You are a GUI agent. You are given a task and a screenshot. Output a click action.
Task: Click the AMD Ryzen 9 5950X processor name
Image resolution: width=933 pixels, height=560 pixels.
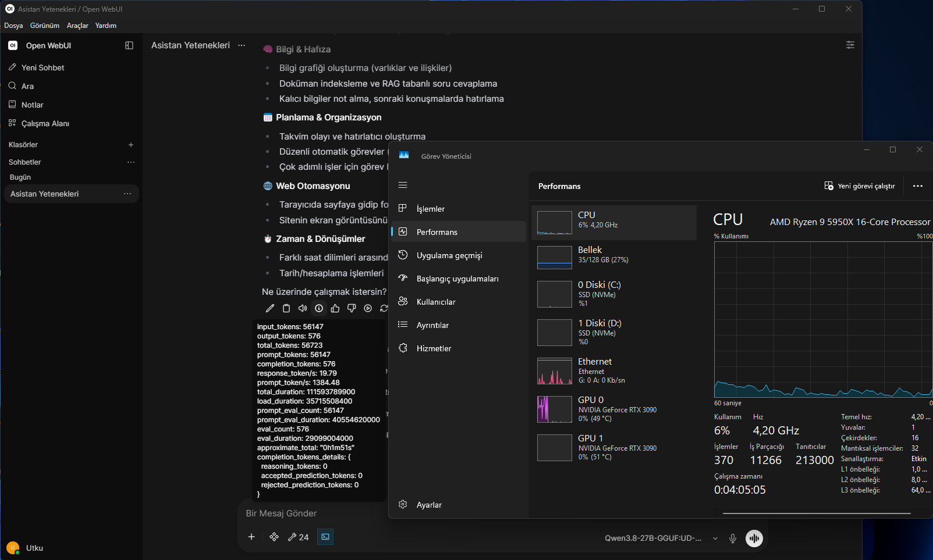[x=850, y=222]
